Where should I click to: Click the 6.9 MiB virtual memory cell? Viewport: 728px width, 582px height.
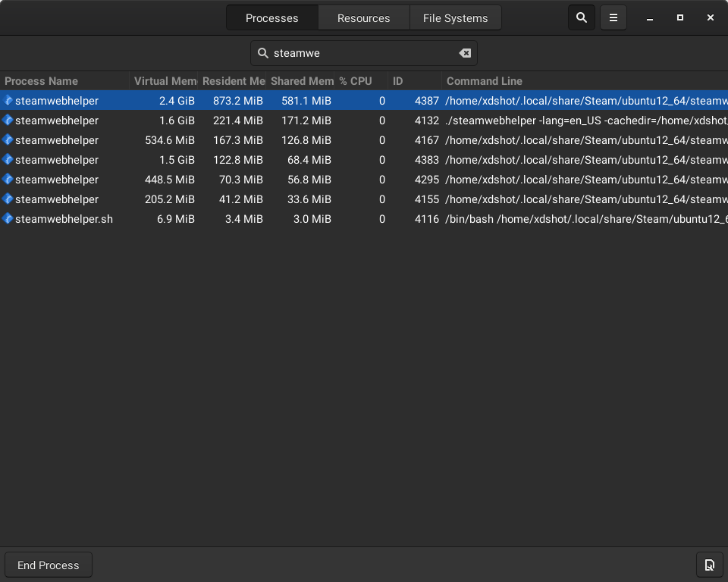tap(175, 219)
